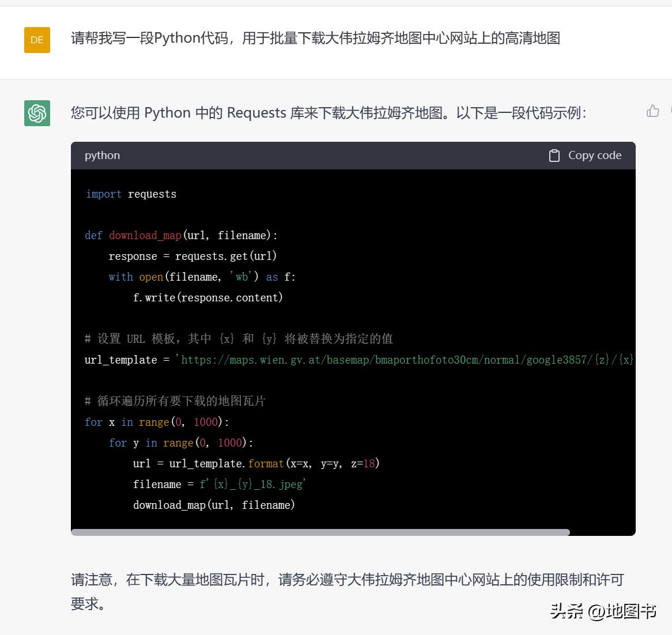Click the orange DE user avatar
This screenshot has height=635, width=672.
[x=37, y=40]
